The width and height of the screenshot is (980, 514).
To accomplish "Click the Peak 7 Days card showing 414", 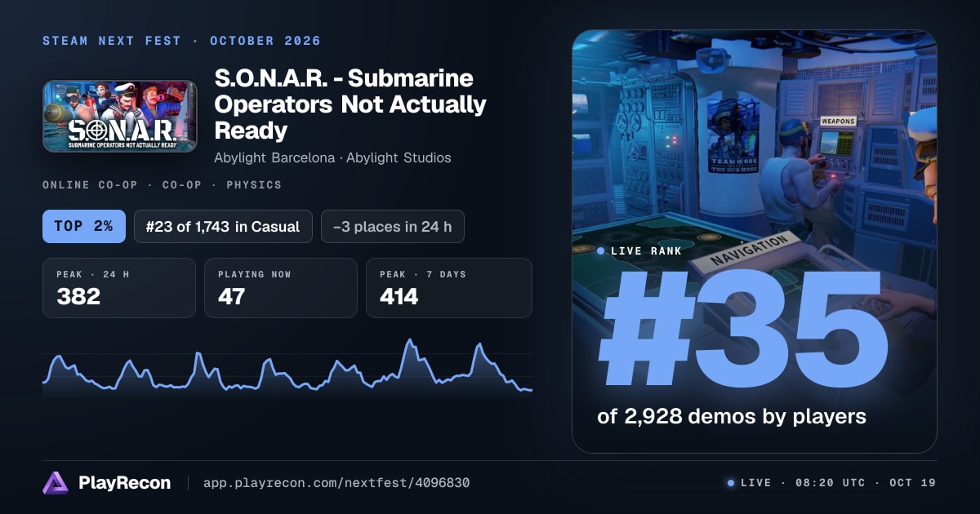I will 449,288.
